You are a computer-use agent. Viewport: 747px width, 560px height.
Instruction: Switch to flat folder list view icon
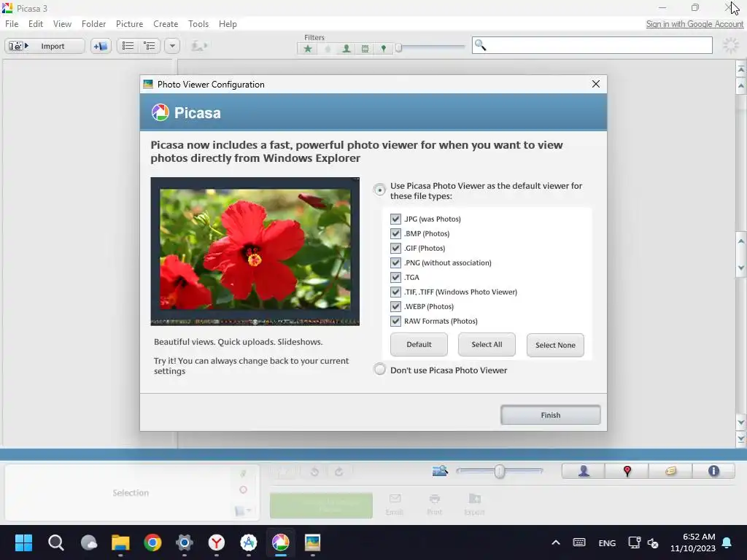tap(128, 46)
